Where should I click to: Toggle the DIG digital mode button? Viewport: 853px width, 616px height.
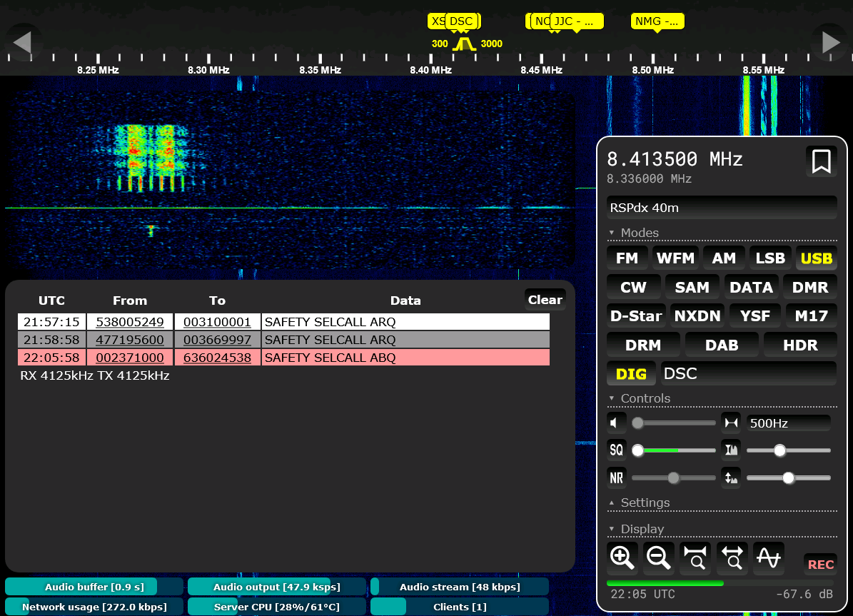[631, 373]
